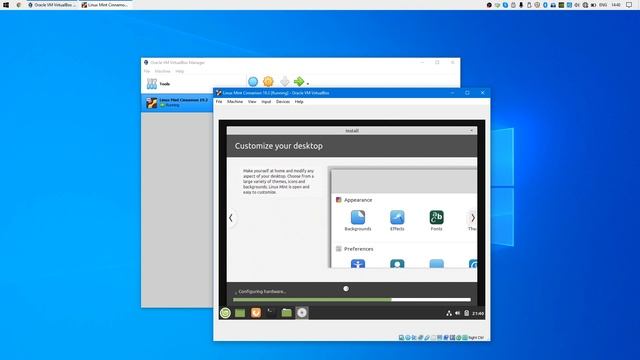Click the Windows tray clock
Viewport: 640px width, 360px height.
616,5
